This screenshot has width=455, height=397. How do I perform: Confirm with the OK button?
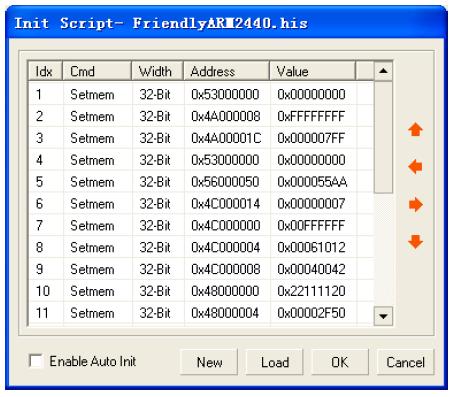(340, 362)
